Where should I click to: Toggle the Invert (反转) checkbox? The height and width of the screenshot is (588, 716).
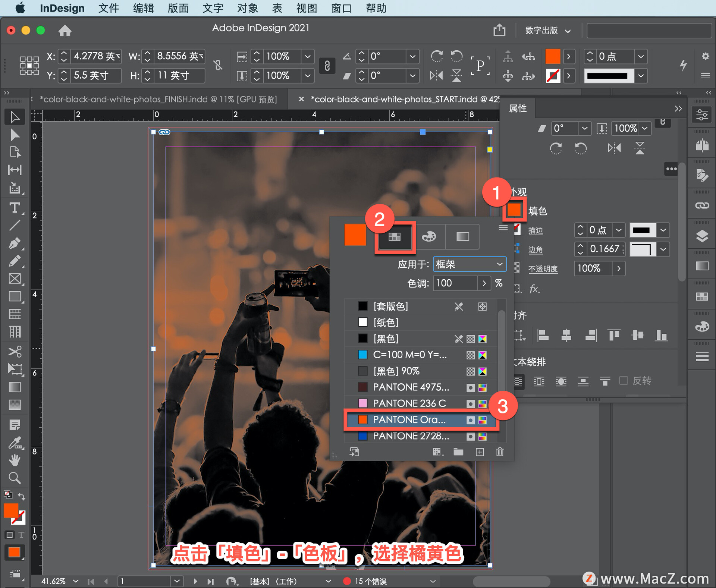click(x=623, y=381)
